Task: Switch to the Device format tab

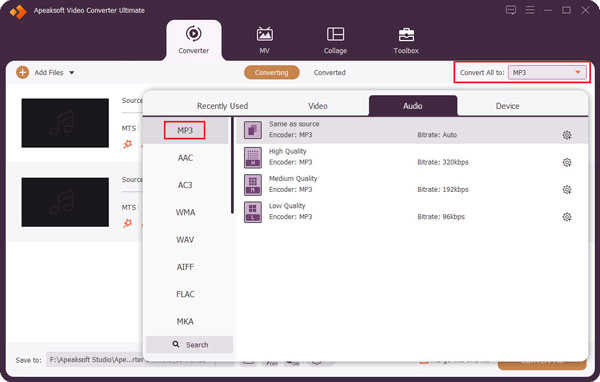Action: (507, 106)
